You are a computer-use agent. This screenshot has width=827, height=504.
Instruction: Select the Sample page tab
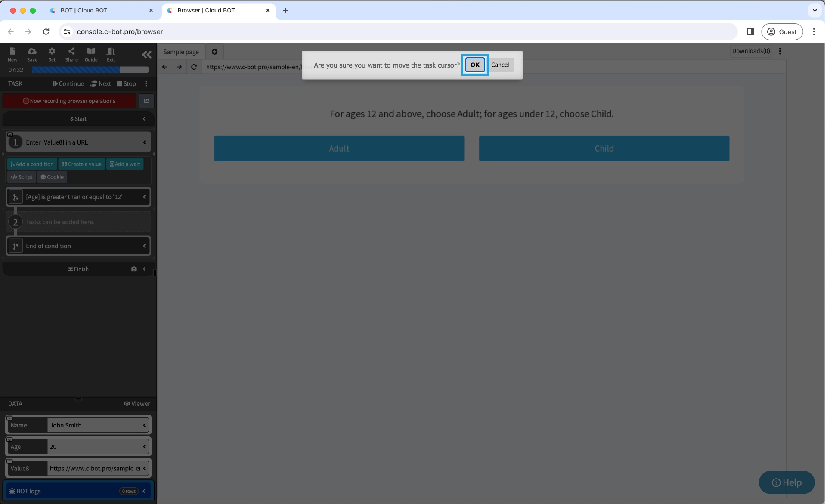click(x=181, y=52)
